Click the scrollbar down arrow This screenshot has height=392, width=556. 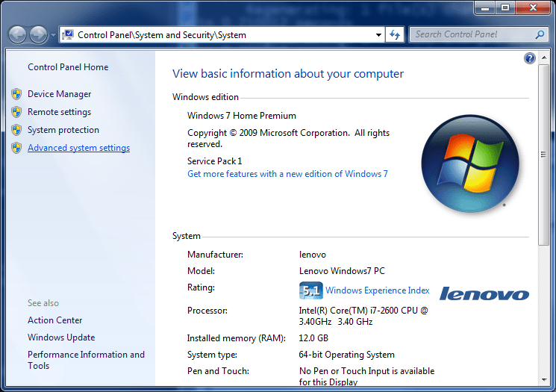543,380
